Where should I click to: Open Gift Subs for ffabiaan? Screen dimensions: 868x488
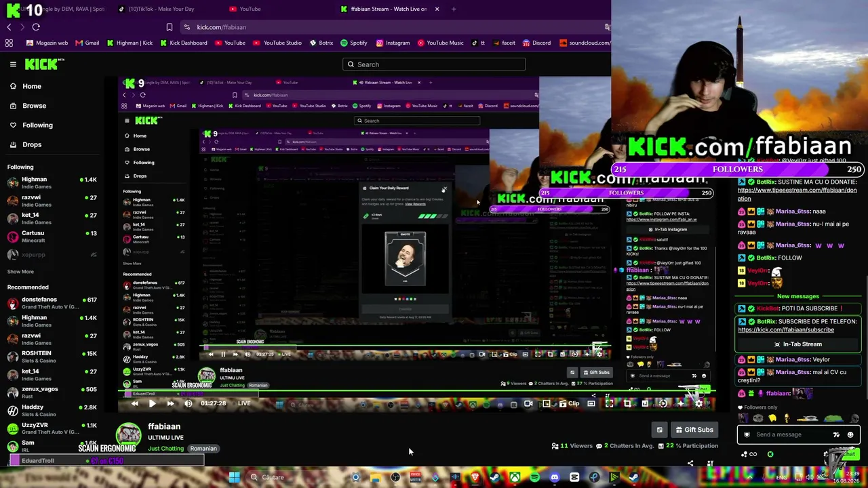(x=693, y=430)
